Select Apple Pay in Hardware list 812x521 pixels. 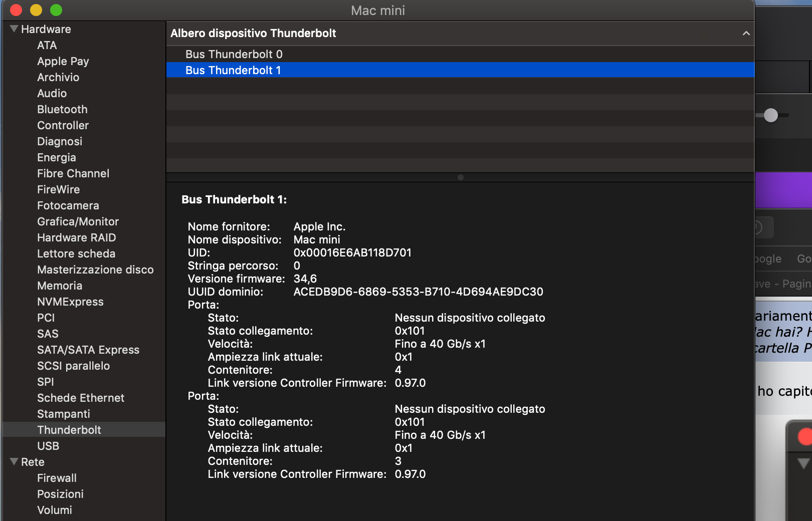point(63,61)
